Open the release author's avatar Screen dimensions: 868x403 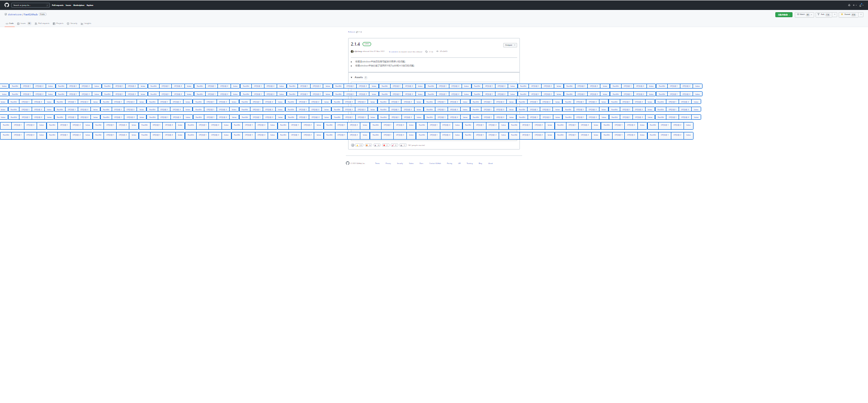point(352,52)
